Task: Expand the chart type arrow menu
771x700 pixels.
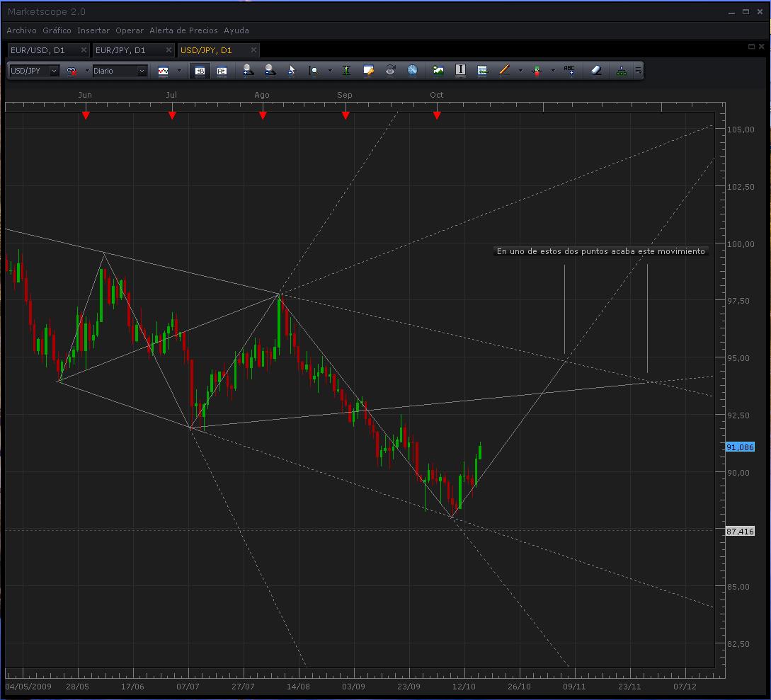Action: [179, 71]
